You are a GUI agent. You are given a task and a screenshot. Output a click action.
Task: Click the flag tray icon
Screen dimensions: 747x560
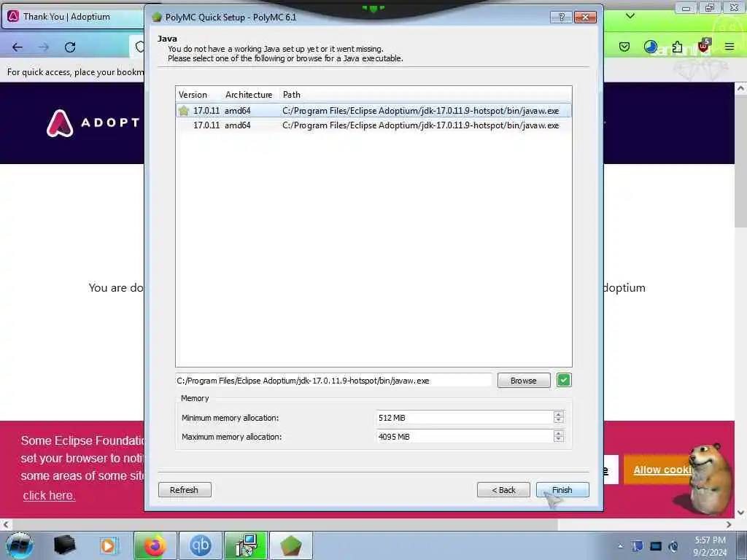tap(638, 546)
